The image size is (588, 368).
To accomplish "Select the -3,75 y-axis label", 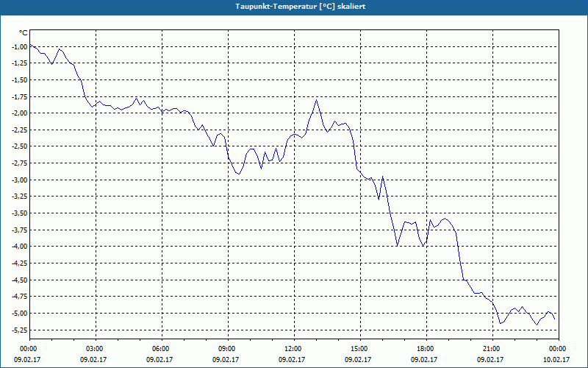I will pyautogui.click(x=20, y=230).
